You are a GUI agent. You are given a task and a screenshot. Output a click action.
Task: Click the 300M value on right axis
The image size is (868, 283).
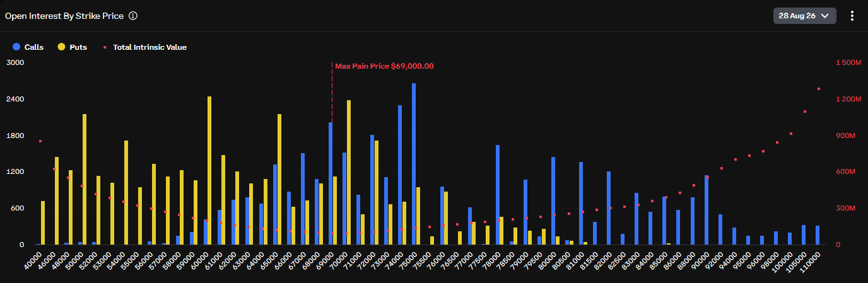(845, 208)
